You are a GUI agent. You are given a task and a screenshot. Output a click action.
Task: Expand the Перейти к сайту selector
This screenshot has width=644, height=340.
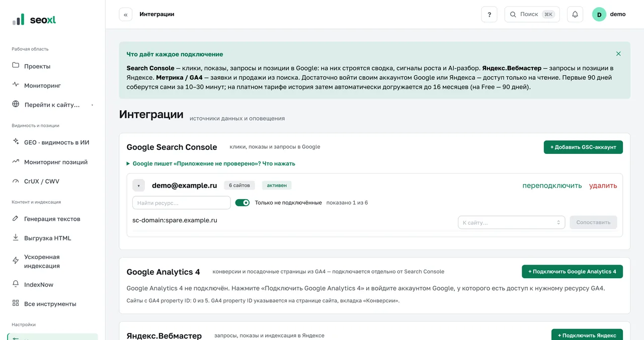click(52, 105)
